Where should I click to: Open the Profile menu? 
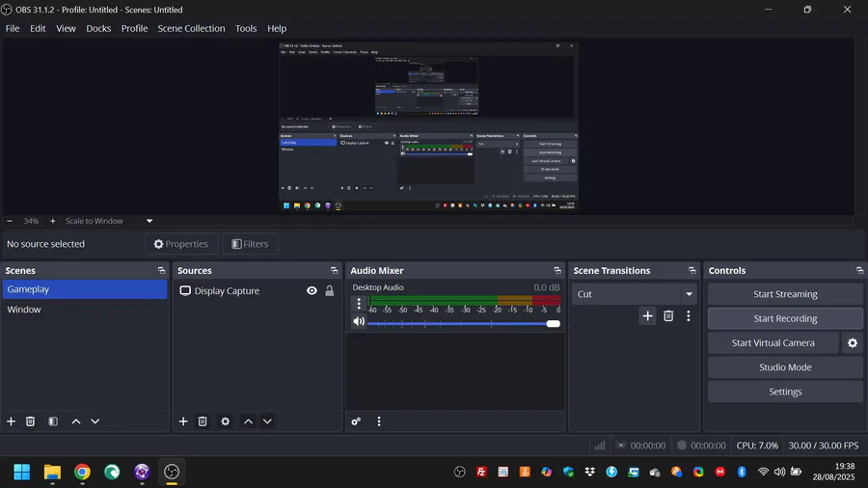tap(134, 28)
